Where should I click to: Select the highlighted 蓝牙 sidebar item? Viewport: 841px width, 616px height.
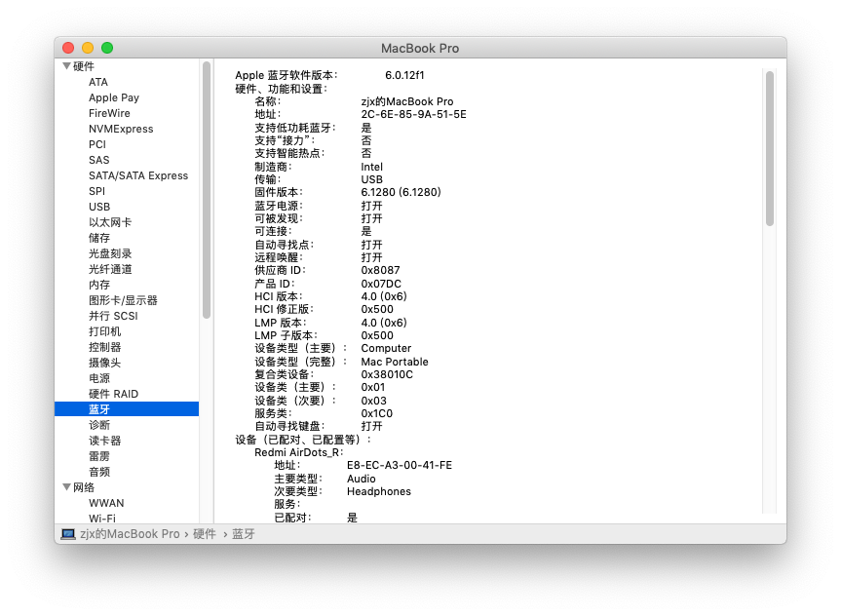(x=127, y=408)
